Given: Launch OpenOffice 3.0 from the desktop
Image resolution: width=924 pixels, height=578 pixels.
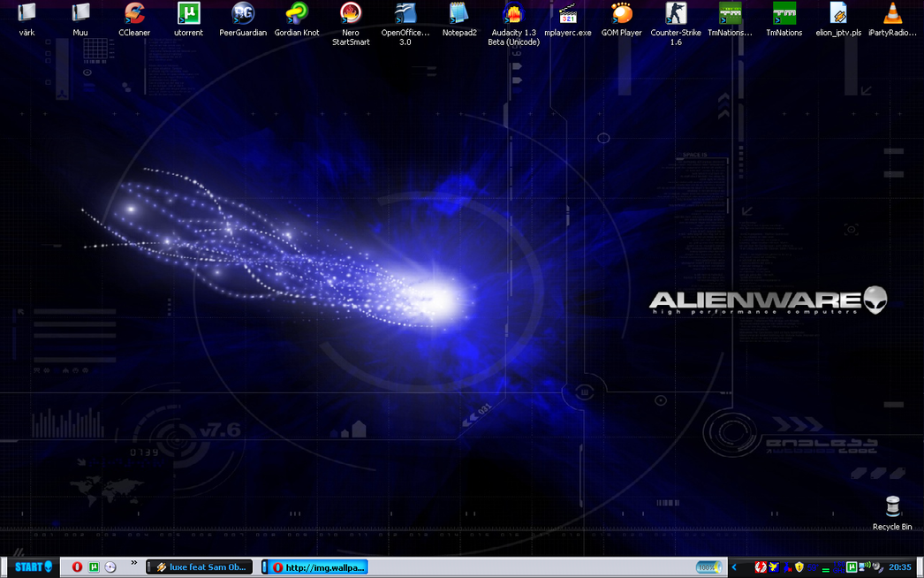Looking at the screenshot, I should point(405,24).
